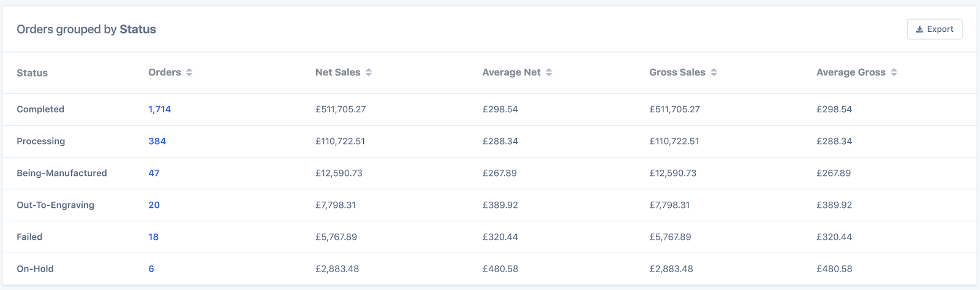Open the 18 Failed orders link
The height and width of the screenshot is (290, 980).
pyautogui.click(x=153, y=237)
